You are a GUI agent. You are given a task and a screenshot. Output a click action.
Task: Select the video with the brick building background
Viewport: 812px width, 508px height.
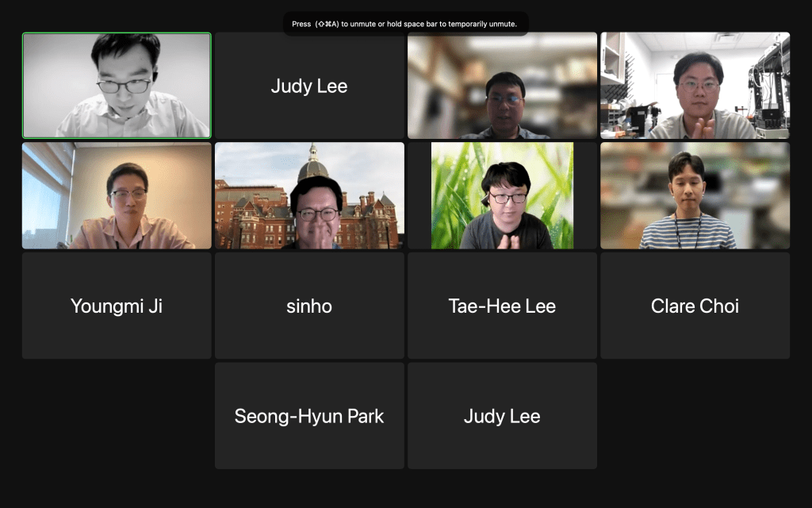(309, 195)
